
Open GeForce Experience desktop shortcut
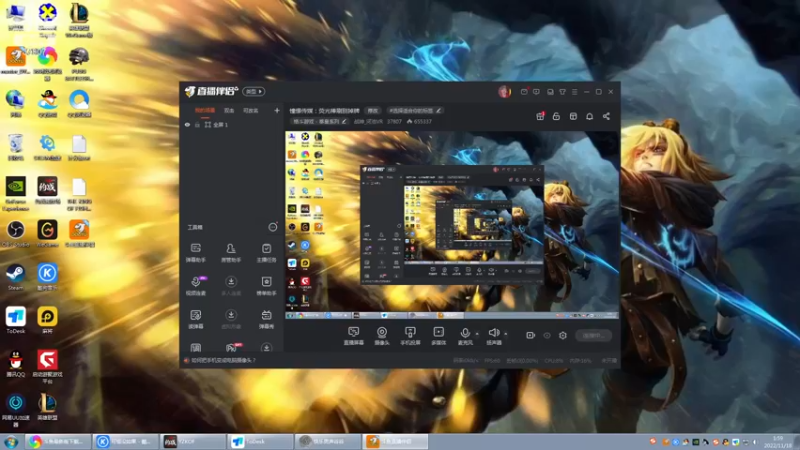[15, 194]
